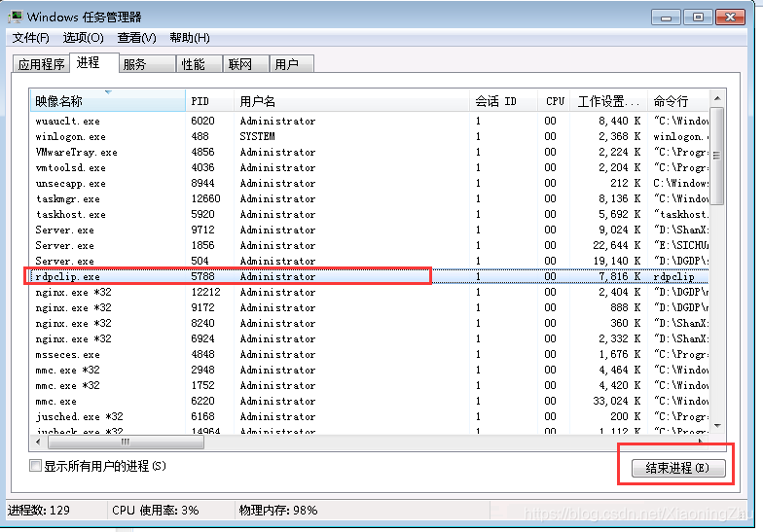Sort by CPU column header

(555, 101)
